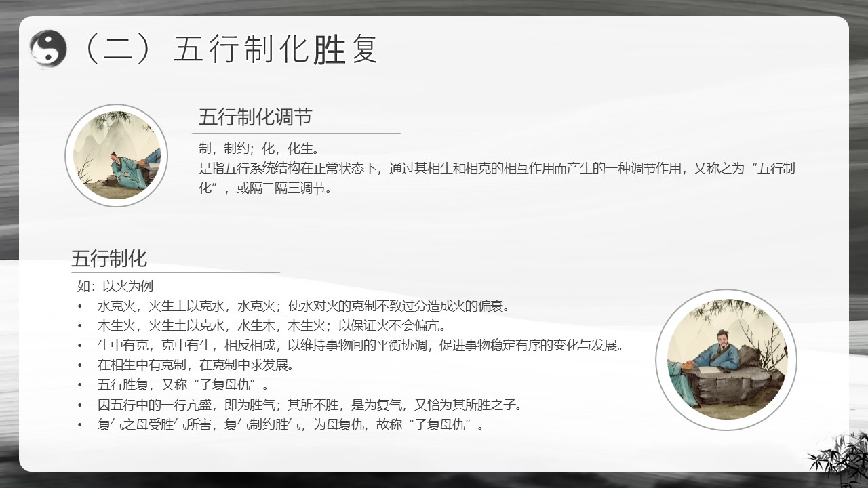Click the bullet beginning 生中有克，克中有生
Image resolution: width=868 pixels, height=488 pixels.
(360, 346)
